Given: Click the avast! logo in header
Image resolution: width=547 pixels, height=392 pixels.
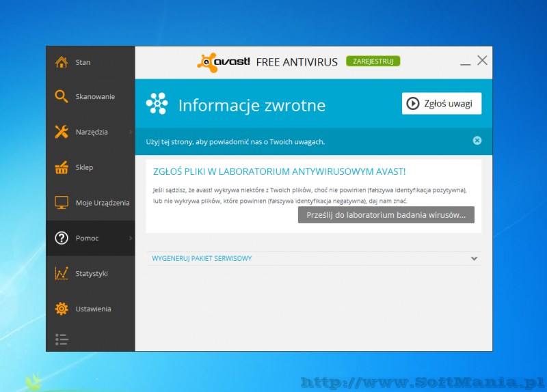Looking at the screenshot, I should tap(224, 62).
